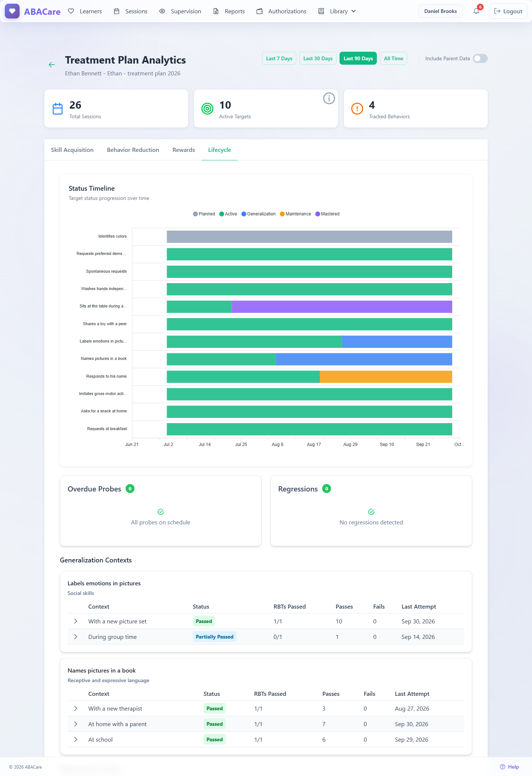The width and height of the screenshot is (532, 776).
Task: Click the Daniel Brooks user button
Action: (440, 11)
